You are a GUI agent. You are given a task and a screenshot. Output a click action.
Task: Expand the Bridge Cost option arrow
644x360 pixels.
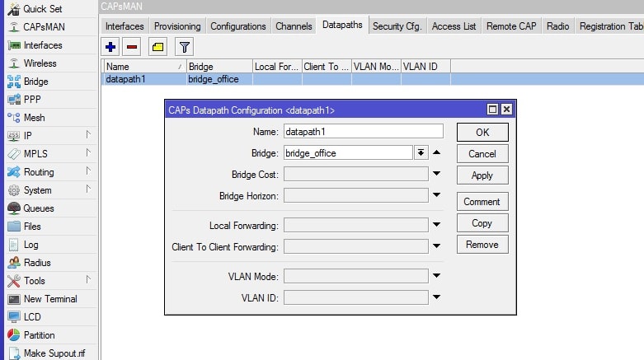point(437,174)
